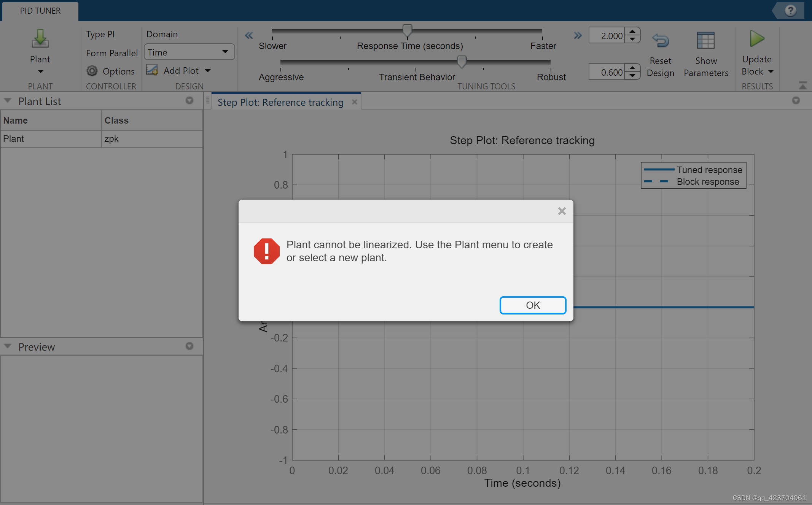Click the Response Time slider handle

pyautogui.click(x=407, y=30)
